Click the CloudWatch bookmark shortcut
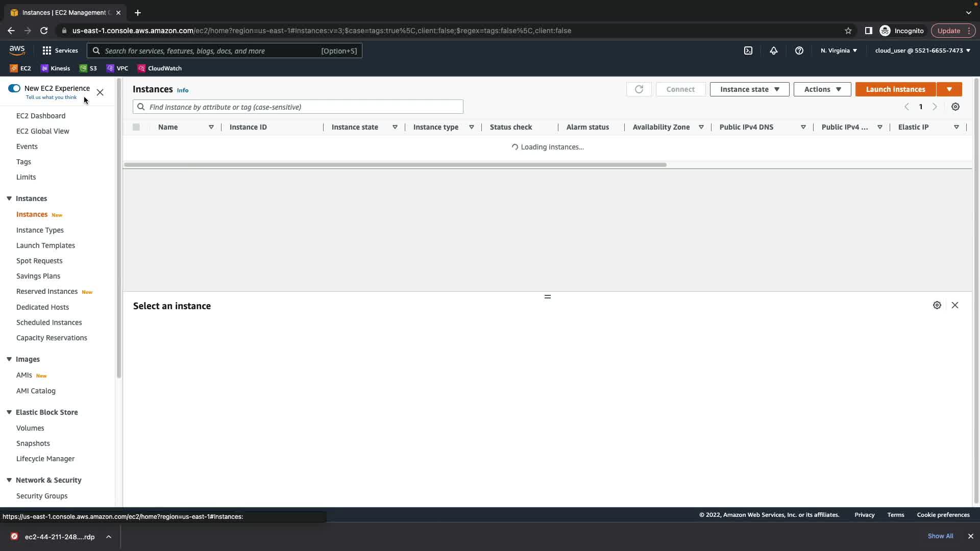Screen dimensions: 980x551 click(x=159, y=68)
